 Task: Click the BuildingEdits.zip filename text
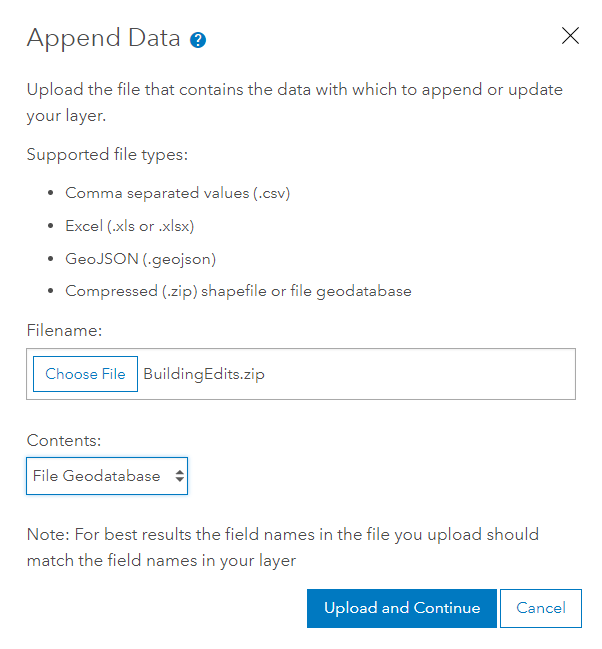tap(204, 374)
